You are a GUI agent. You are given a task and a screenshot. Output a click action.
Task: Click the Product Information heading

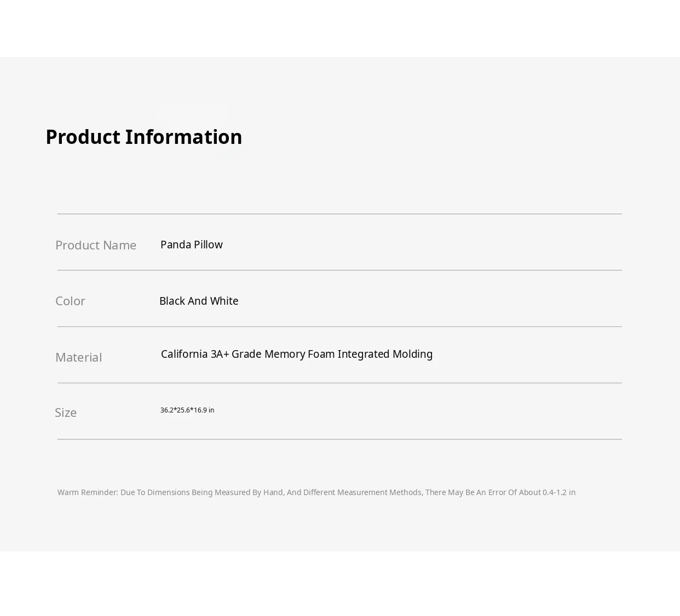point(143,137)
